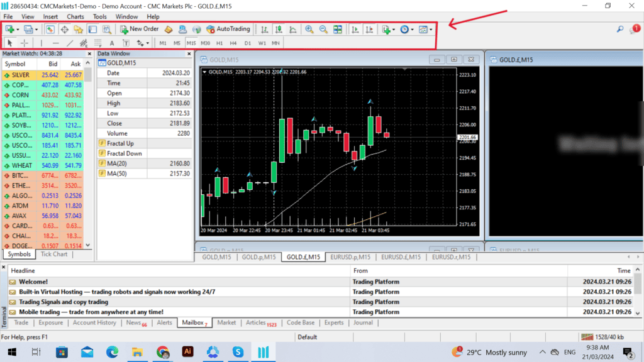Draw a trendline with the Trendline tool

(70, 43)
